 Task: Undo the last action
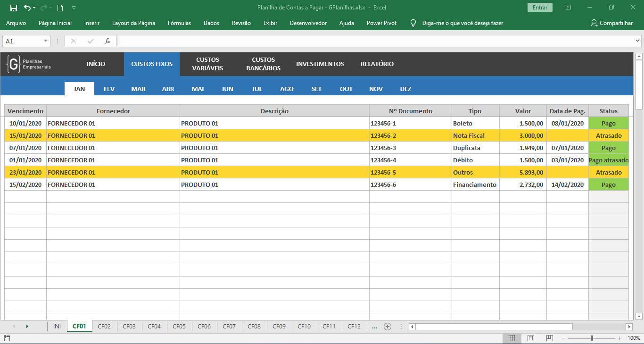coord(27,8)
